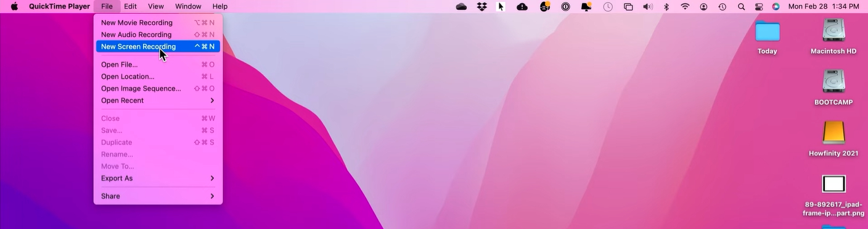
Task: Click the cursor arrow menu bar icon
Action: click(x=501, y=6)
